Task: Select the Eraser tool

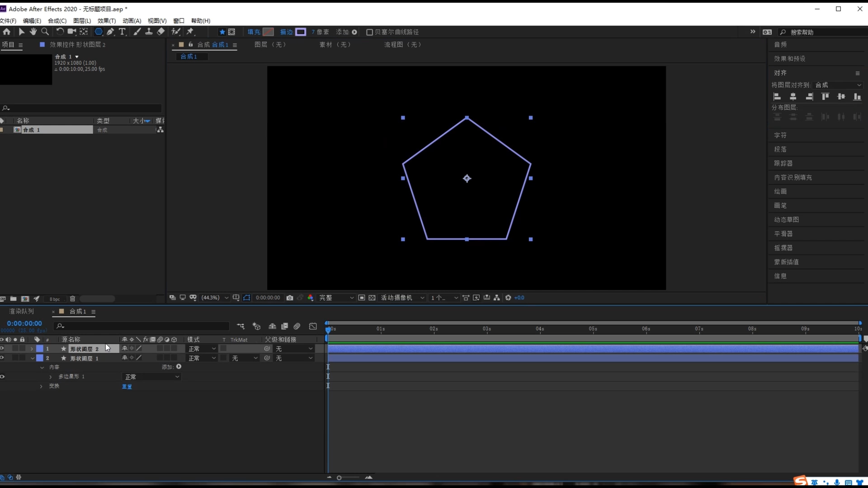Action: 161,32
